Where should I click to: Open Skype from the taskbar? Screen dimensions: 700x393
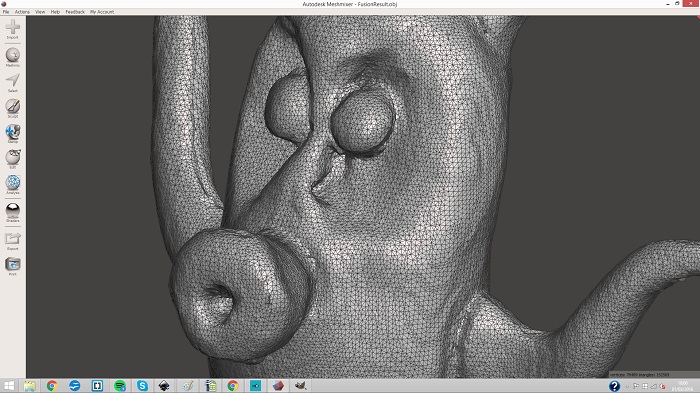point(142,386)
